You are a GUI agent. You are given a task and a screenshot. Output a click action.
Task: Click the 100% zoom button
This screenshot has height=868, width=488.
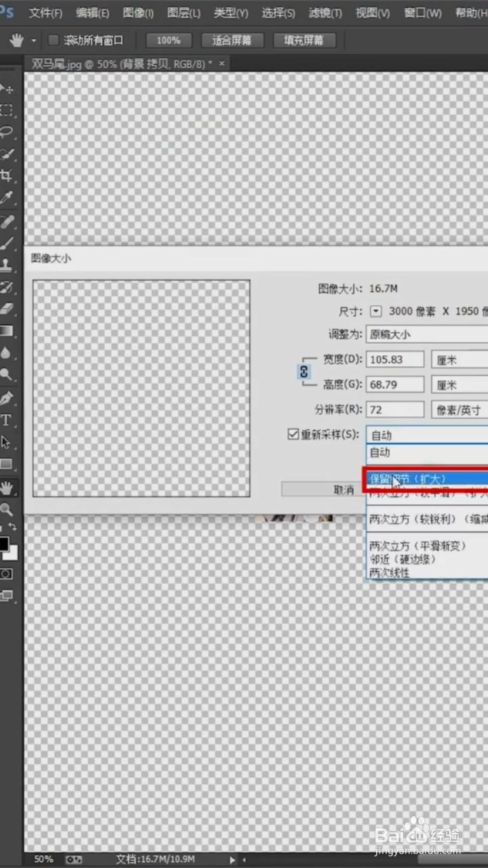coord(169,41)
